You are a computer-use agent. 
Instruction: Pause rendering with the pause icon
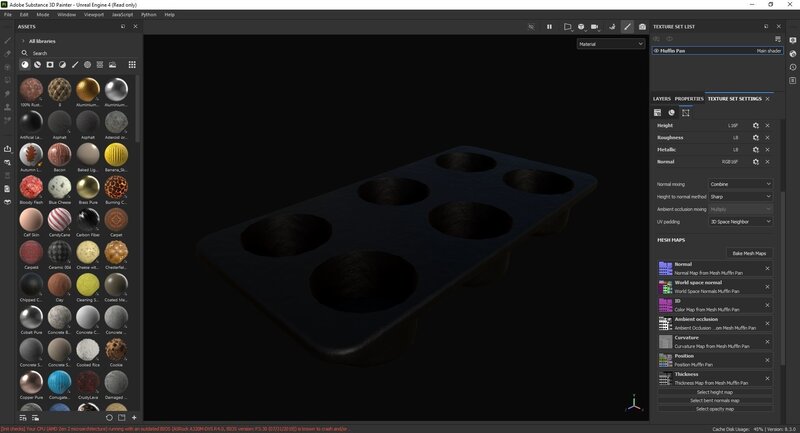click(x=549, y=26)
